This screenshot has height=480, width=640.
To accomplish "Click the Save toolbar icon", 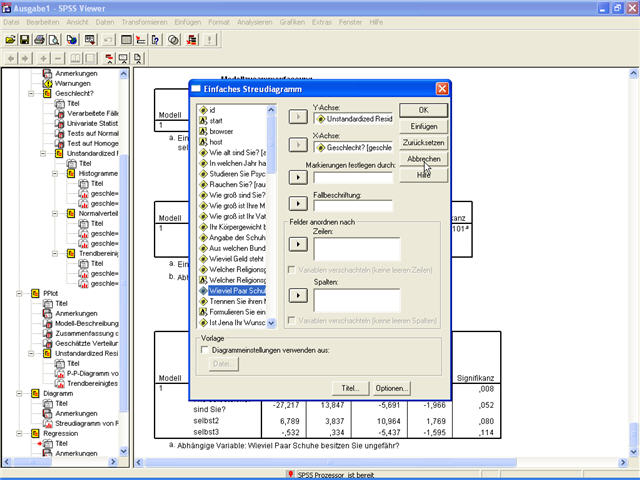I will (x=25, y=39).
